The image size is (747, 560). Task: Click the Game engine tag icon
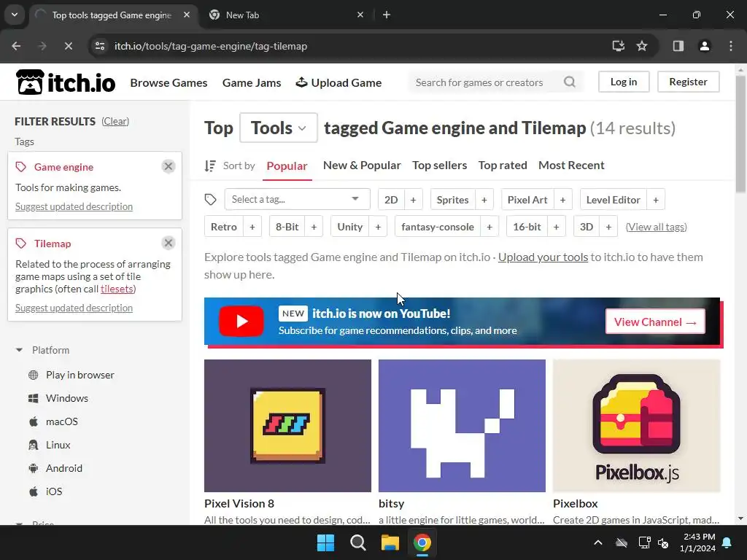[x=21, y=167]
